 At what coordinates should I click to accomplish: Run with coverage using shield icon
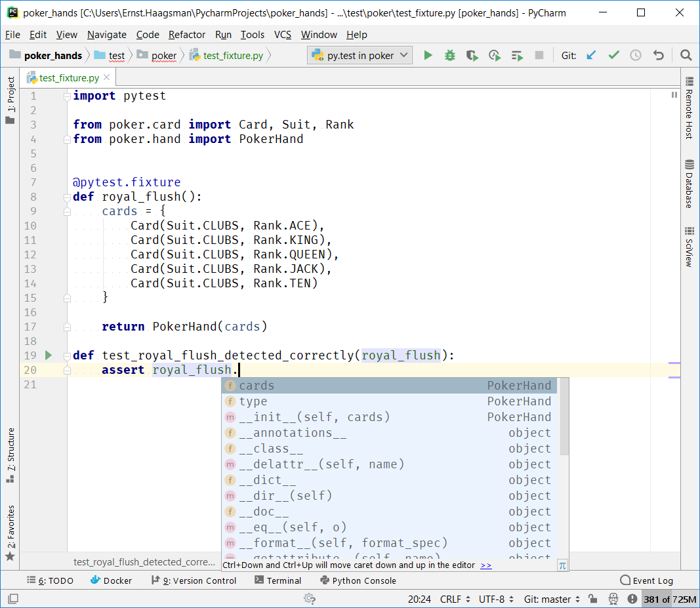[x=472, y=55]
